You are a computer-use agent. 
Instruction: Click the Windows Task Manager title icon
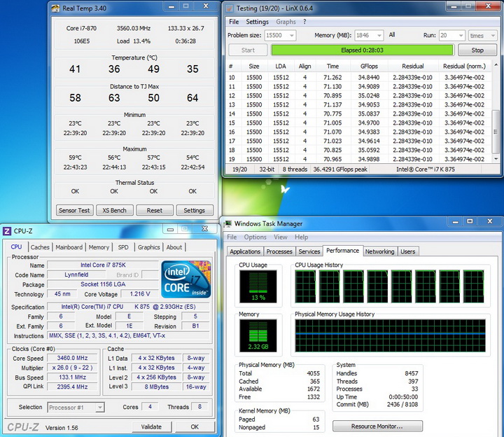tap(228, 223)
